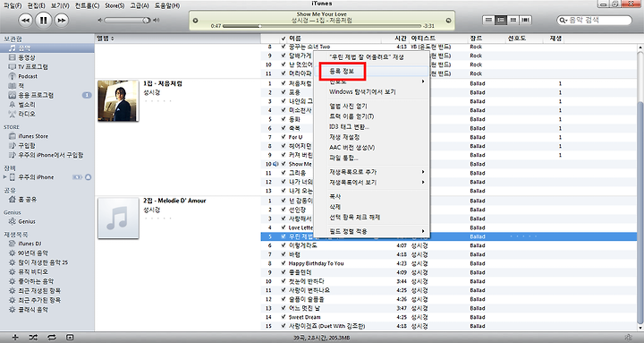This screenshot has width=644, height=343.
Task: Open the search options magnifier dropdown
Action: [x=563, y=21]
